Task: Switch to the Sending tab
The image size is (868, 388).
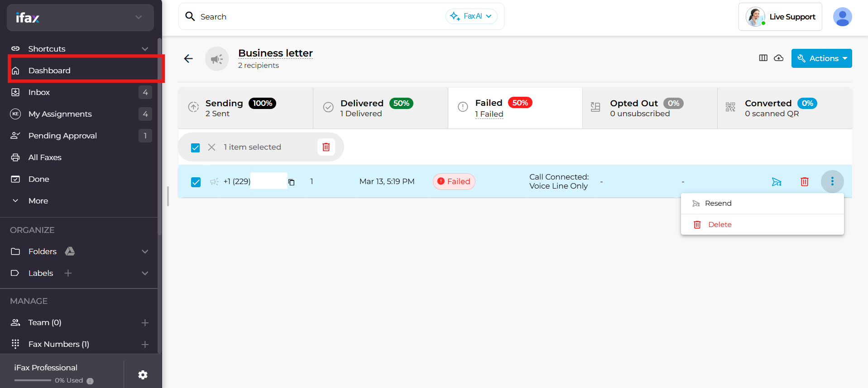Action: [245, 108]
